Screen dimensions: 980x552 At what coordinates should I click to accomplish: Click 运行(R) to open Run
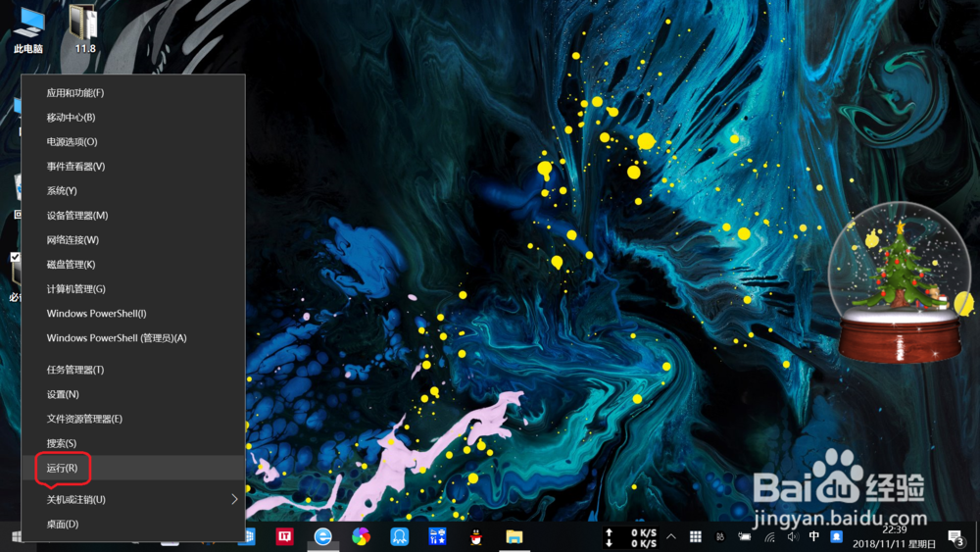tap(133, 468)
